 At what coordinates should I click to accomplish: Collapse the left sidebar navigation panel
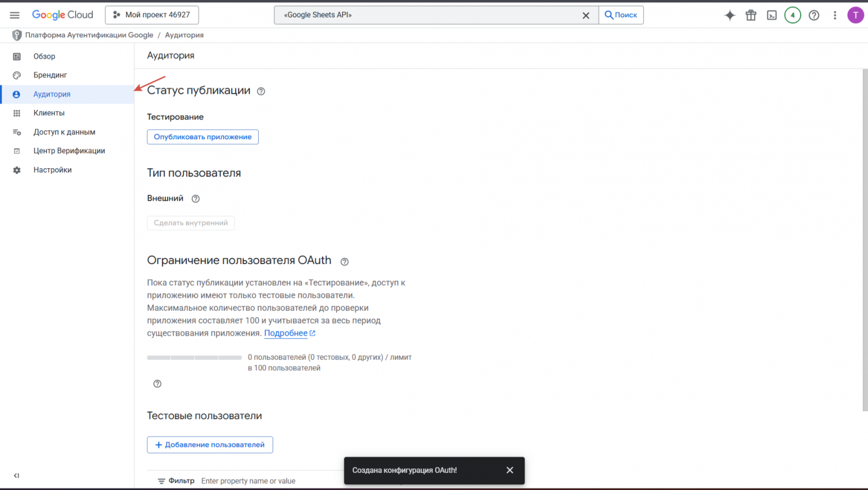[16, 476]
